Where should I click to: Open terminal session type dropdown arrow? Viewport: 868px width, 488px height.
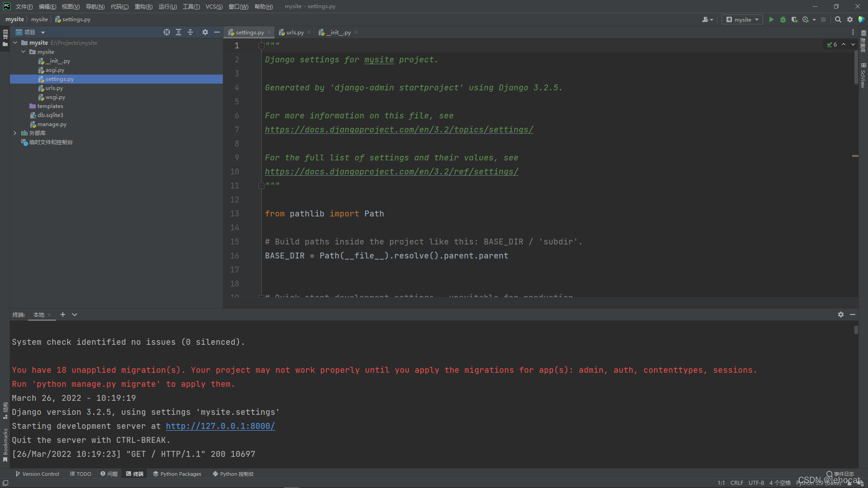click(75, 314)
